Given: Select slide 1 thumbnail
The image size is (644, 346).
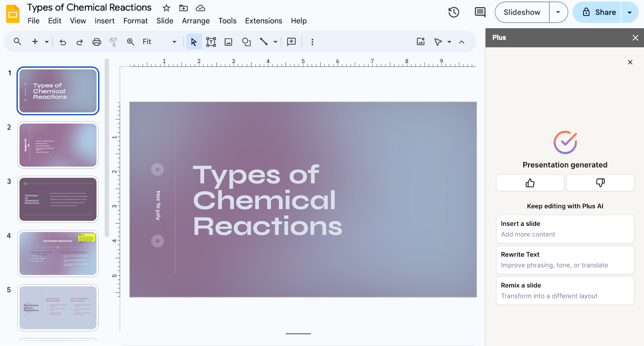Looking at the screenshot, I should (x=58, y=91).
